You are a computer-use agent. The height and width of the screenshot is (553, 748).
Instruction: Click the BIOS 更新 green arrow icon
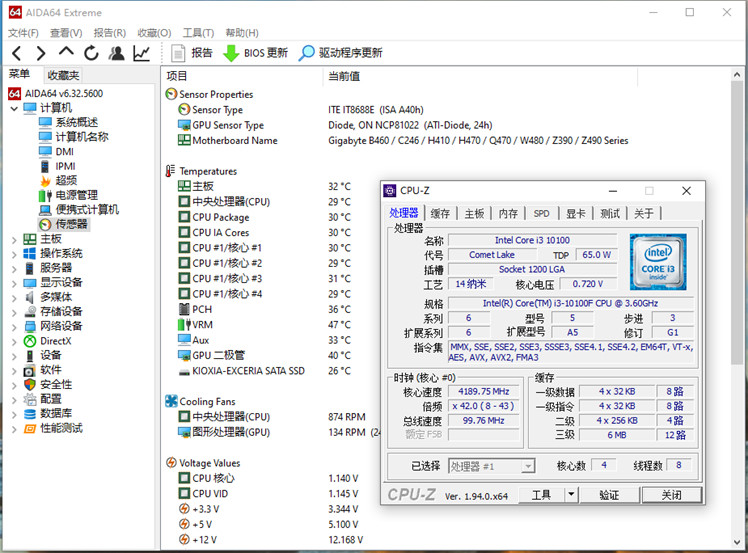pos(231,53)
